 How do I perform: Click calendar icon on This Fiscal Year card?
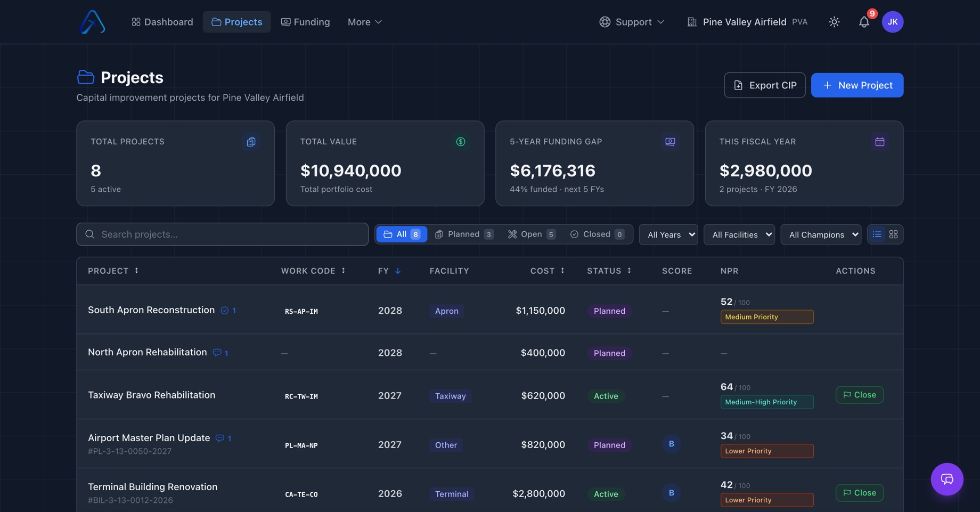click(x=879, y=142)
